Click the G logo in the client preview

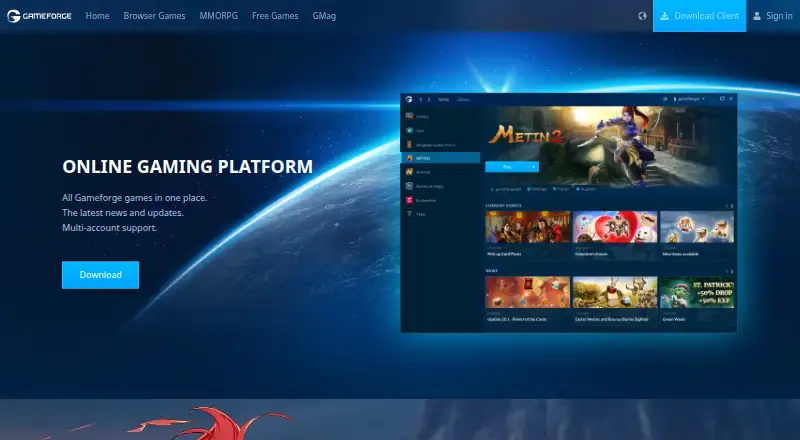point(409,99)
